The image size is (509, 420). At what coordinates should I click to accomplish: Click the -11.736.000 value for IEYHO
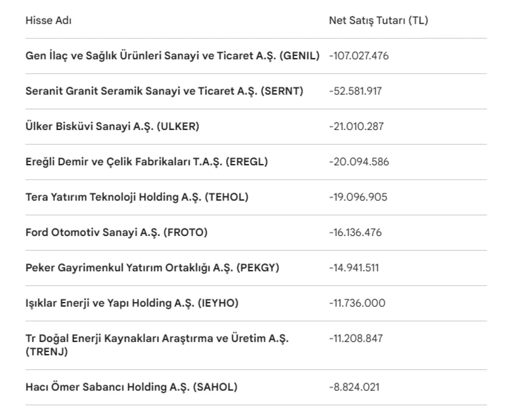tap(357, 303)
